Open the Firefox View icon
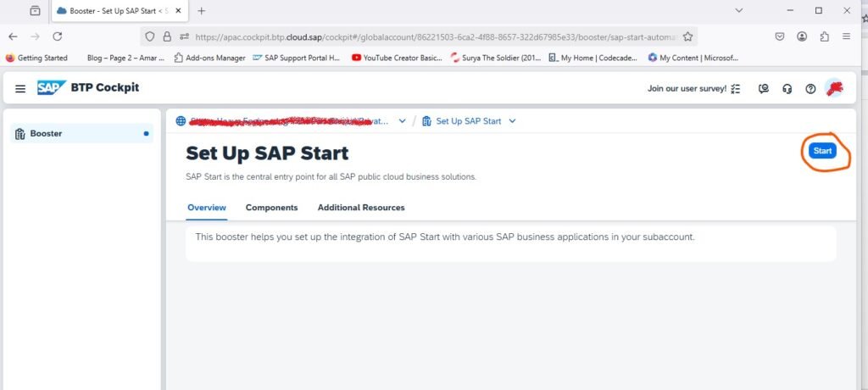868x390 pixels. tap(35, 10)
